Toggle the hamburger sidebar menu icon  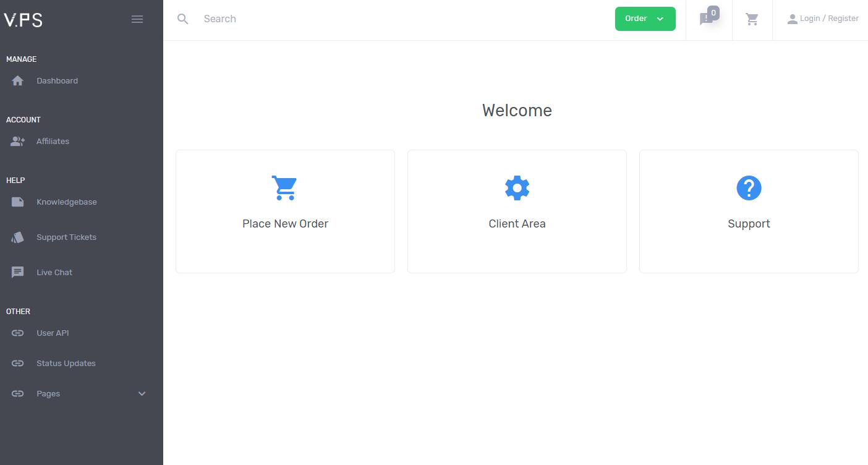pyautogui.click(x=137, y=19)
